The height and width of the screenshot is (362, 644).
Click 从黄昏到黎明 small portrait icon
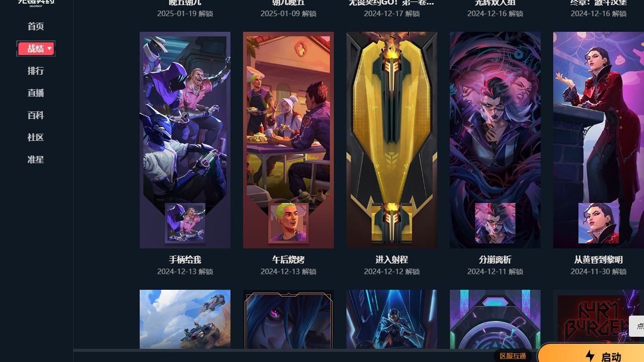(x=599, y=223)
